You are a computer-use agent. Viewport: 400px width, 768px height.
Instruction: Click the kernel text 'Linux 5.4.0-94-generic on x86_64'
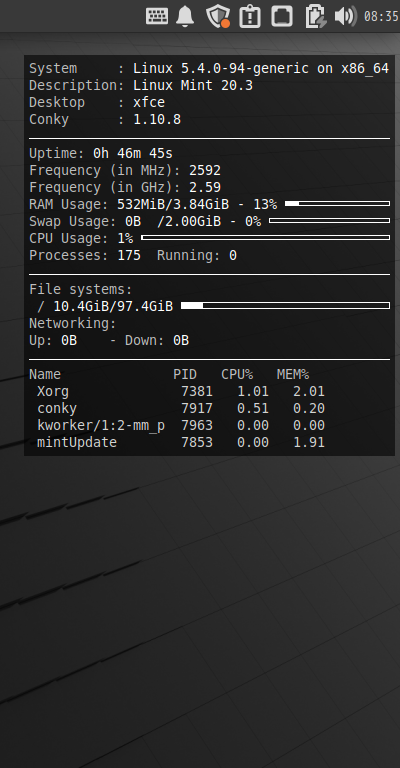261,69
